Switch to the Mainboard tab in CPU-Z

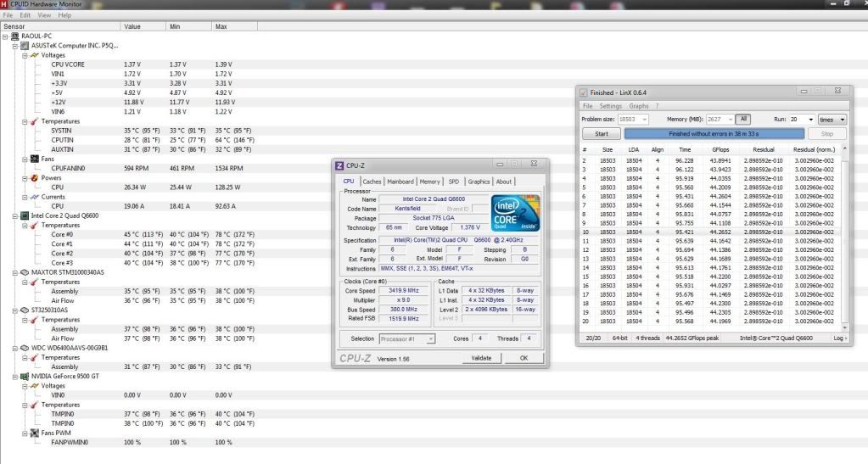click(x=400, y=182)
